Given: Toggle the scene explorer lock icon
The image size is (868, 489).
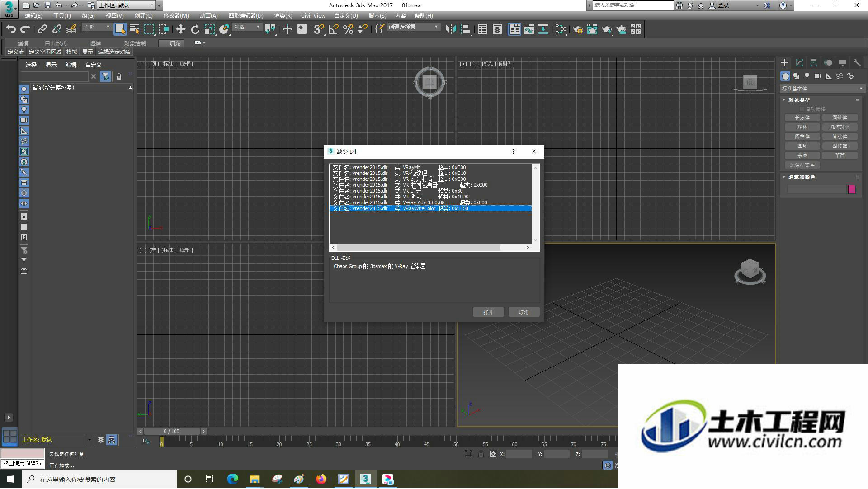Looking at the screenshot, I should tap(119, 77).
